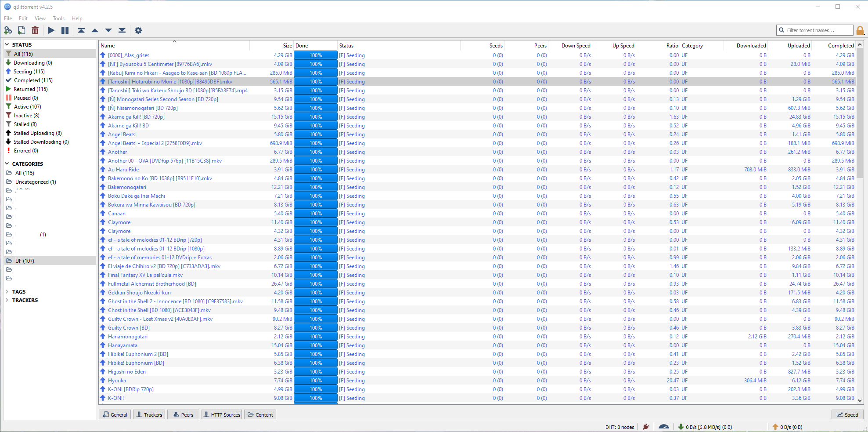Select the torrent 'Gekkan Shoujo Nozaki-kun'
This screenshot has width=868, height=432.
tap(139, 293)
